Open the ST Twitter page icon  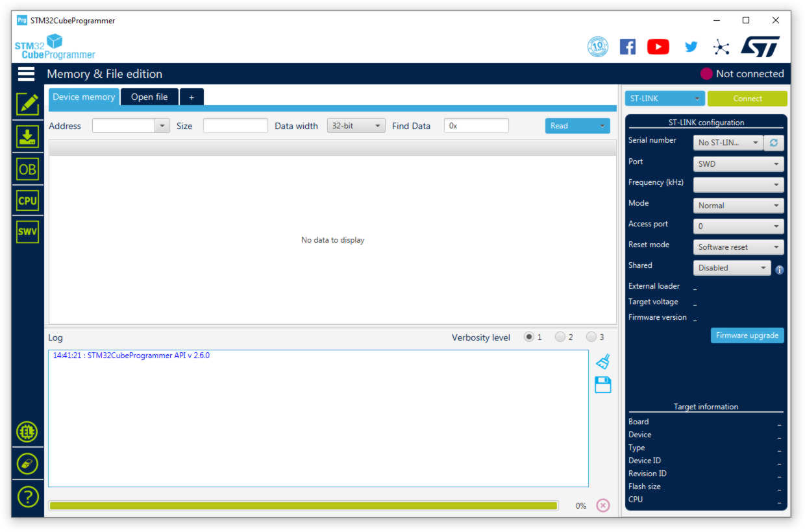point(691,47)
